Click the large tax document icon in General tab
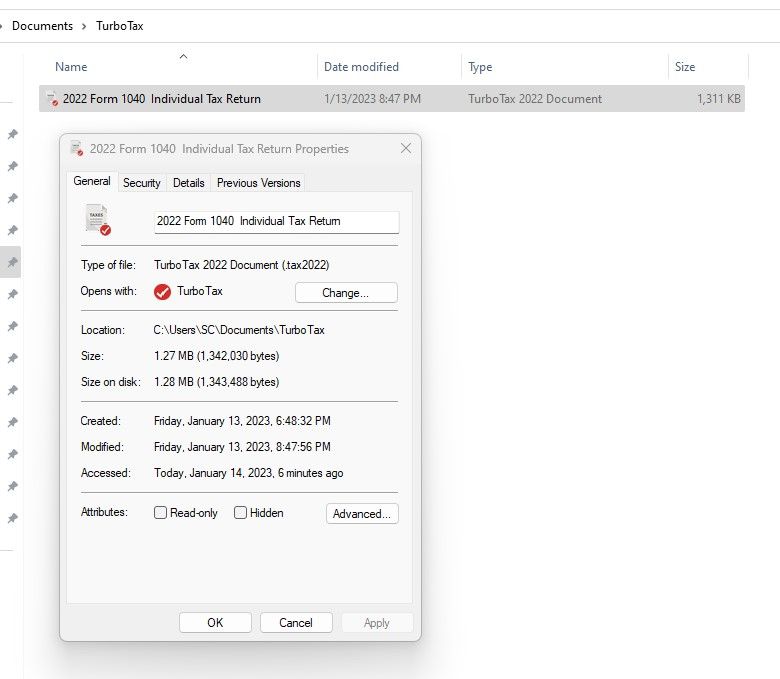Image resolution: width=780 pixels, height=679 pixels. tap(97, 220)
